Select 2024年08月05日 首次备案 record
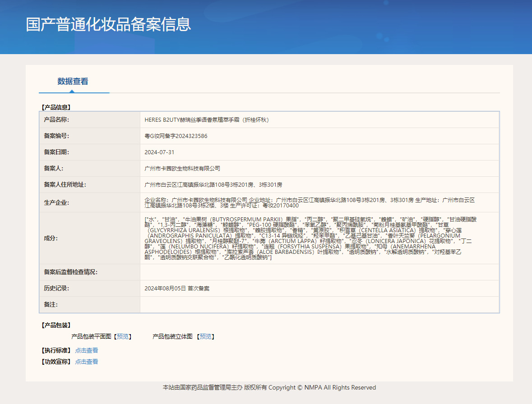532x404 pixels. 177,289
